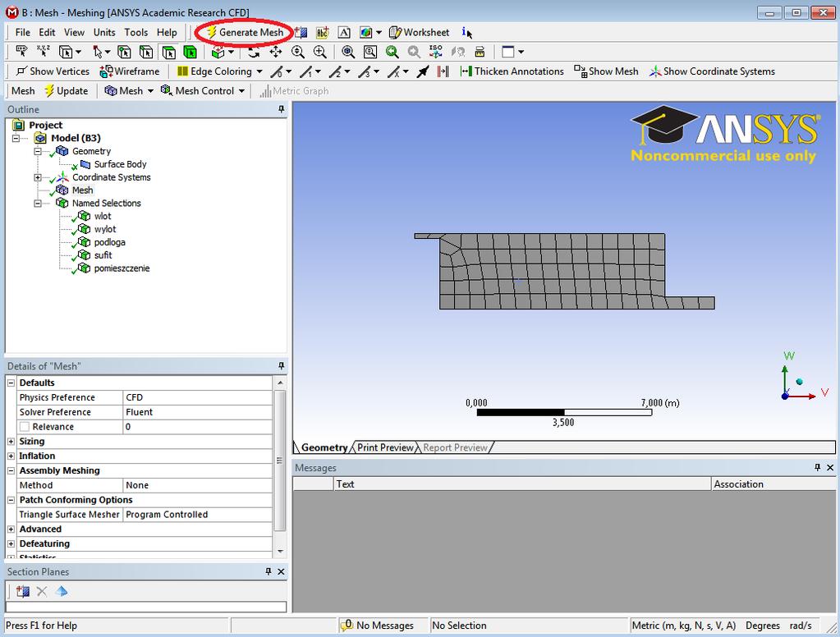The height and width of the screenshot is (637, 840).
Task: Open the Random Colors display dropdown
Action: coord(379,33)
